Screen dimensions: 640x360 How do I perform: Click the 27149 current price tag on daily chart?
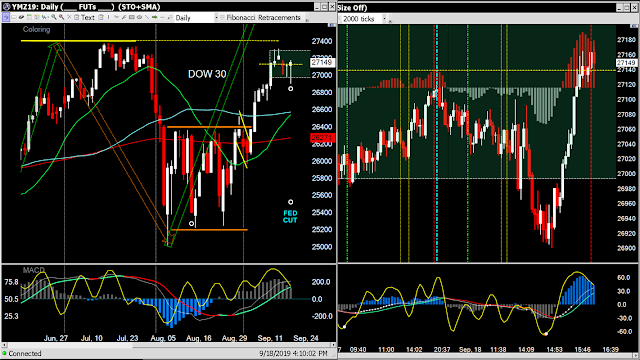(322, 62)
